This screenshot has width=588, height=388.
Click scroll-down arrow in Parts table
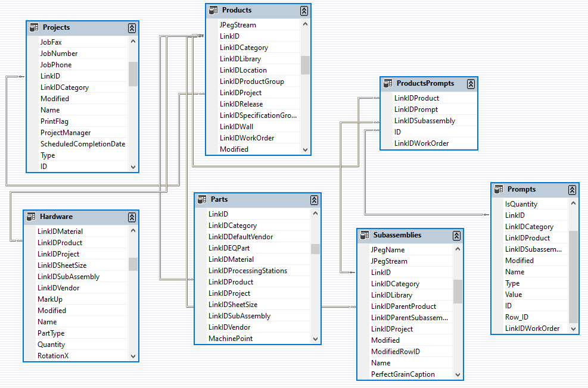(x=315, y=339)
